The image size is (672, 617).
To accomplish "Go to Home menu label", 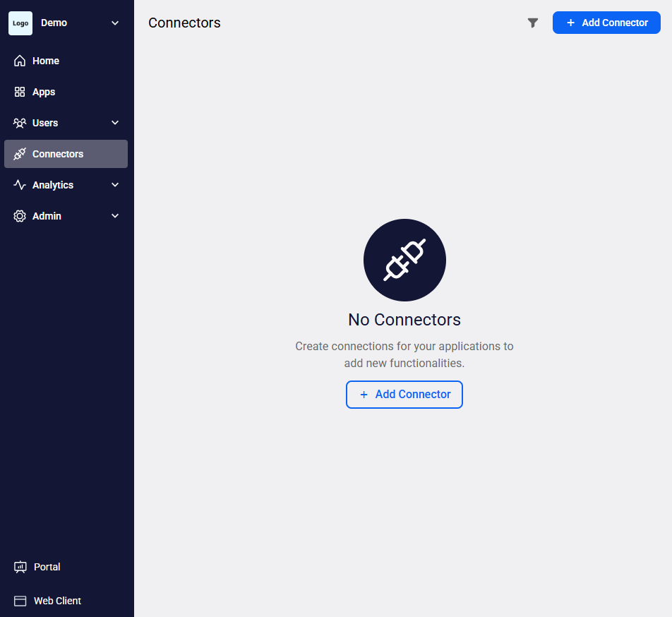I will pos(46,61).
